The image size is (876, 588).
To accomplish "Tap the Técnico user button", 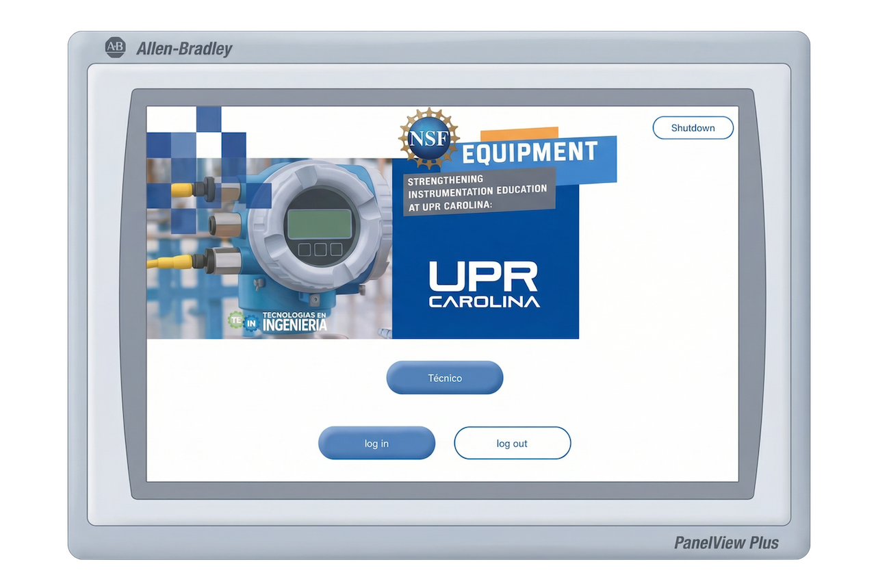I will [x=444, y=378].
